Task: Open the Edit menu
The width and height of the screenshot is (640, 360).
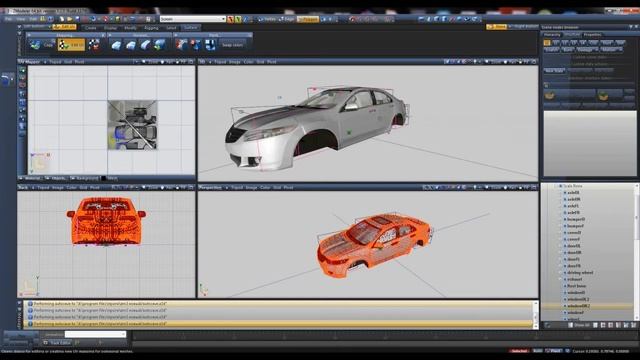Action: (x=33, y=19)
